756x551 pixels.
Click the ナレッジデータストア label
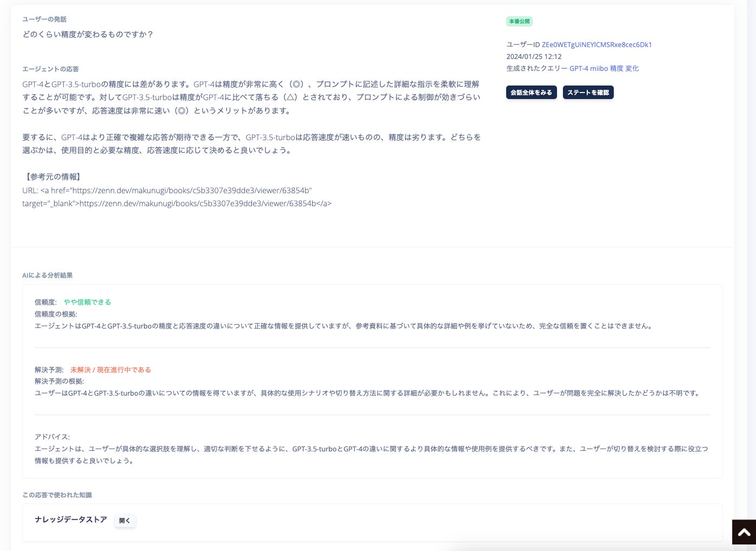point(71,520)
